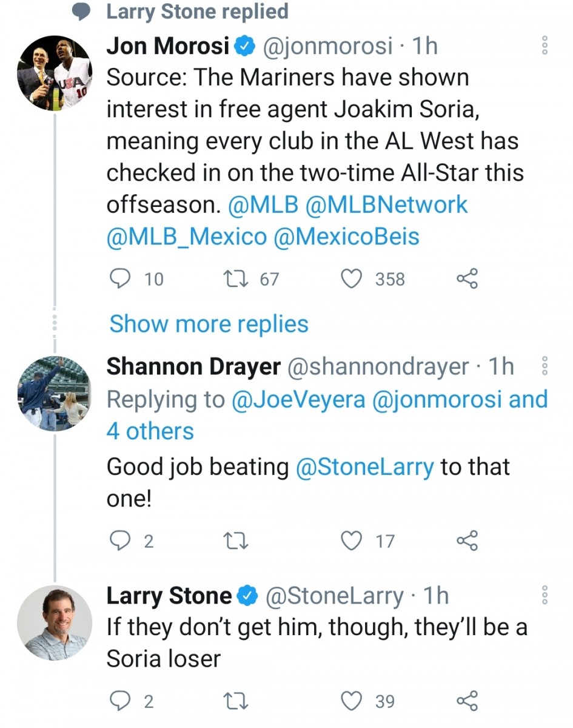This screenshot has width=573, height=728.
Task: Share Shannon Drayer's reply
Action: (466, 540)
